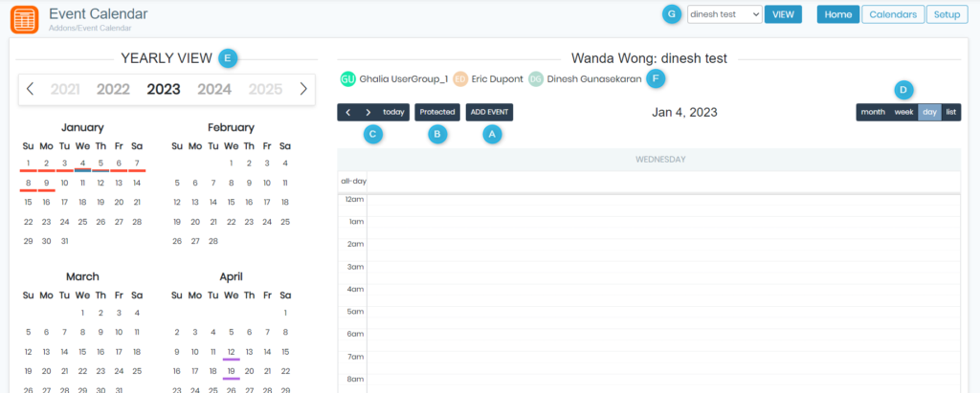
Task: Click the 8am time slot
Action: click(x=663, y=383)
